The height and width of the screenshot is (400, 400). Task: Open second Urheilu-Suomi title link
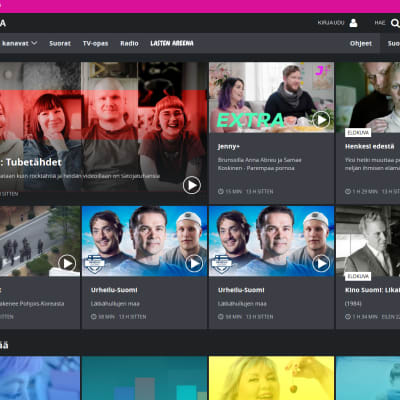click(x=241, y=290)
